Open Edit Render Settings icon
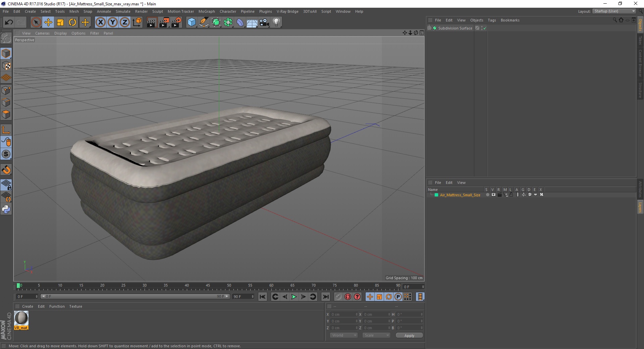Screen dimensions: 644x349 176,22
